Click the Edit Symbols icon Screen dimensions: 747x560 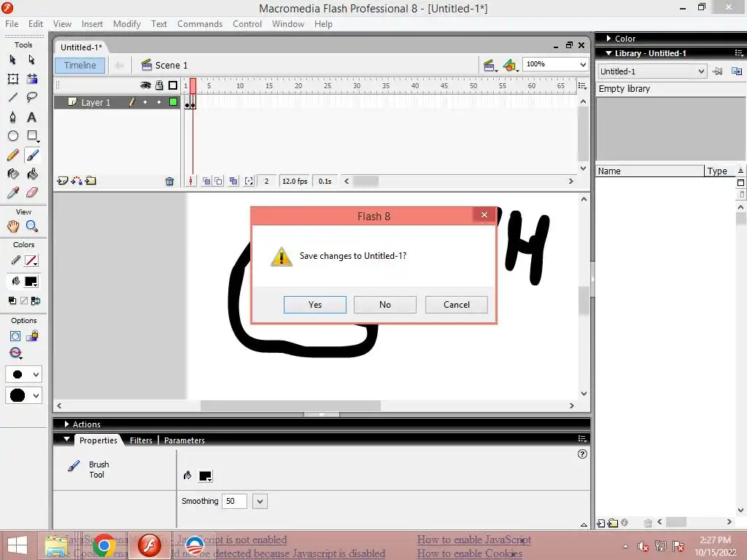[x=510, y=65]
